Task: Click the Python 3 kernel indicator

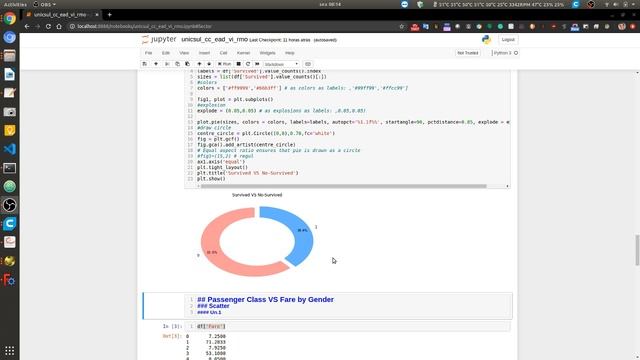Action: [x=505, y=53]
